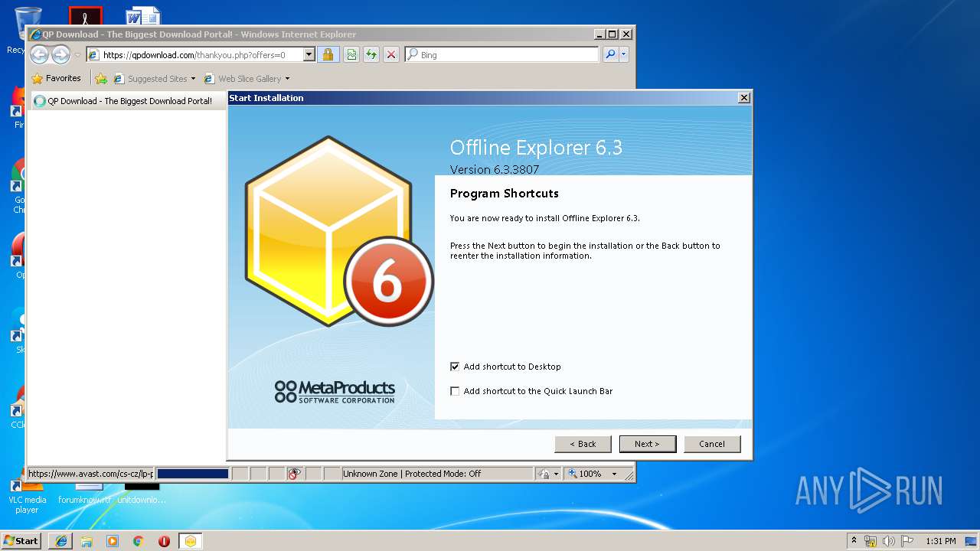Open Windows Explorer folder in taskbar
Screen dimensions: 980x551
[87, 541]
